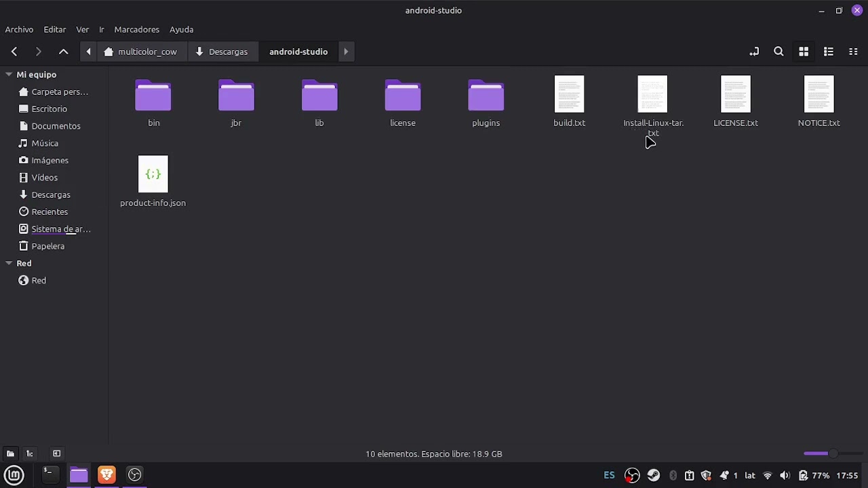The image size is (868, 488).
Task: Open the plugins folder
Action: point(486,102)
